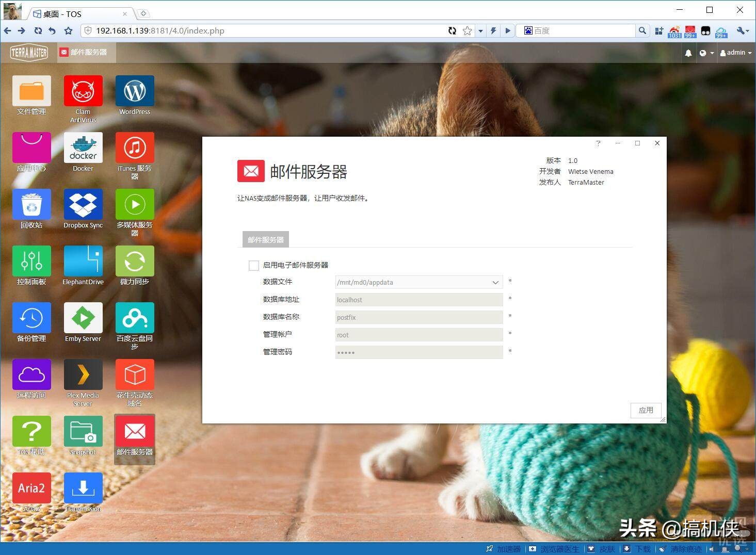Viewport: 756px width, 555px height.
Task: Open the Aria2 app
Action: click(31, 487)
